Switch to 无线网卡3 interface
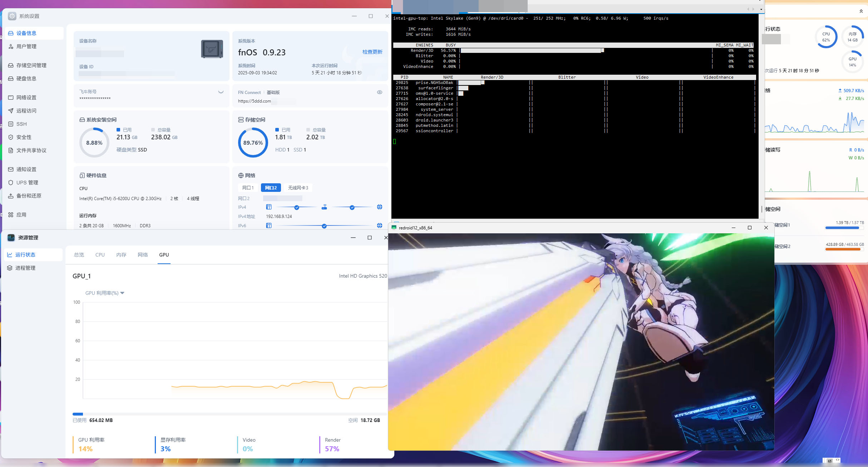The width and height of the screenshot is (868, 467). [x=298, y=188]
